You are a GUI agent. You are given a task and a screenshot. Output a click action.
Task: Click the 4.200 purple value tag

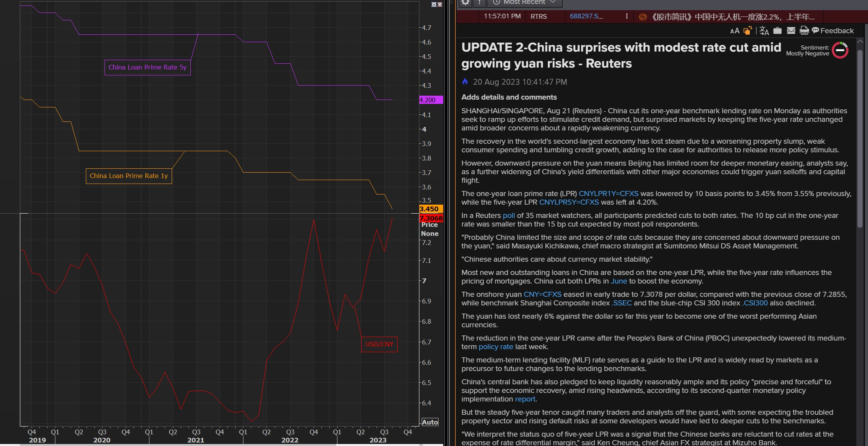coord(431,100)
